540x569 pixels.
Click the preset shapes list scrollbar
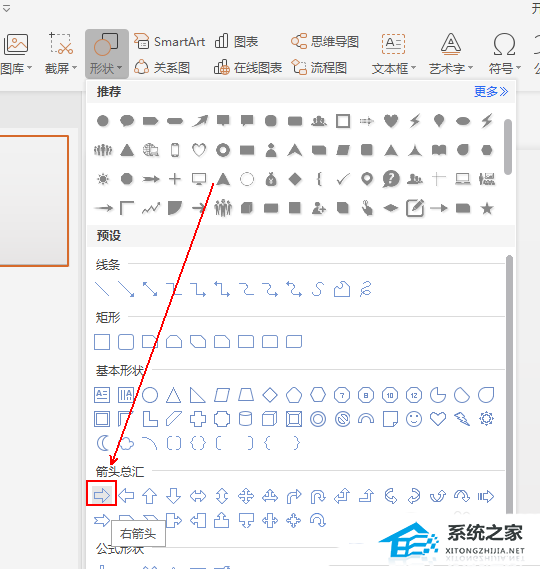click(509, 385)
